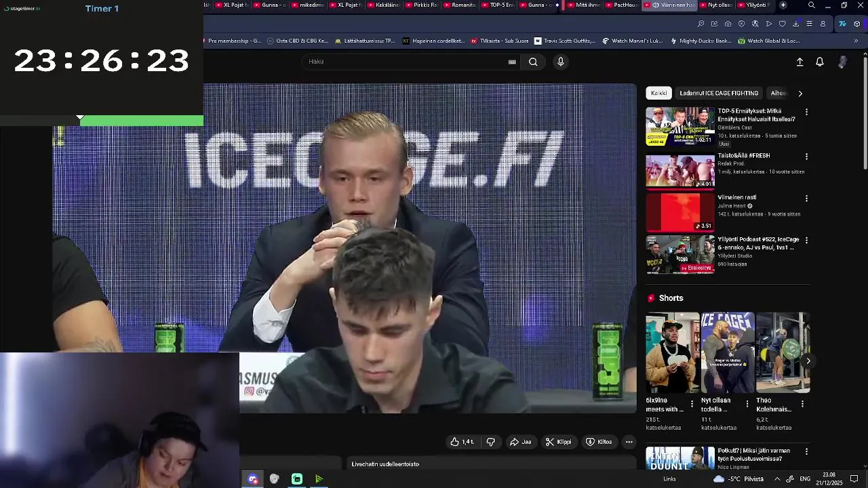868x488 pixels.
Task: Select the Kaikki filter chip
Action: [659, 94]
